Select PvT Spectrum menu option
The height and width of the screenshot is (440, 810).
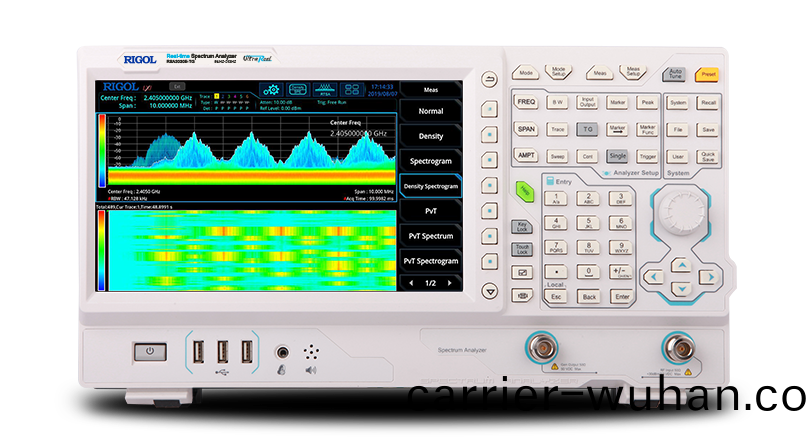tap(430, 236)
